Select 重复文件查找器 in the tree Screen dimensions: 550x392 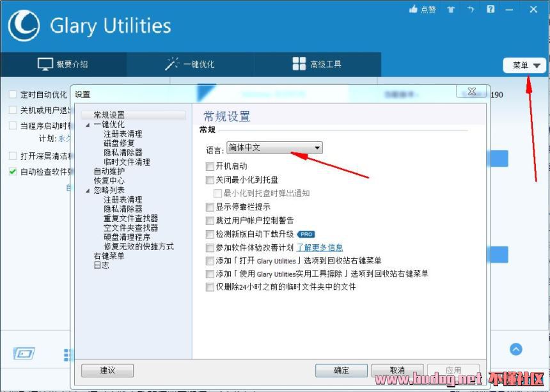click(x=130, y=219)
